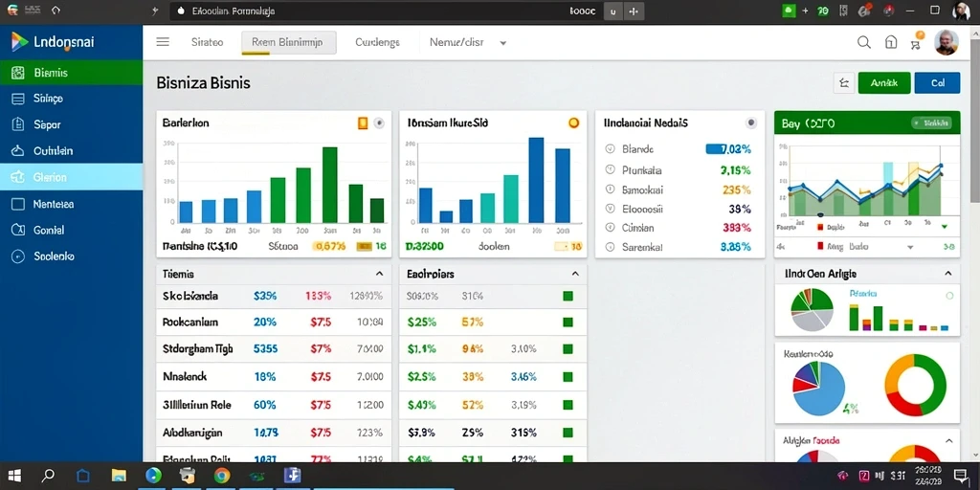
Task: Open the Chrome icon in taskbar
Action: pyautogui.click(x=222, y=476)
